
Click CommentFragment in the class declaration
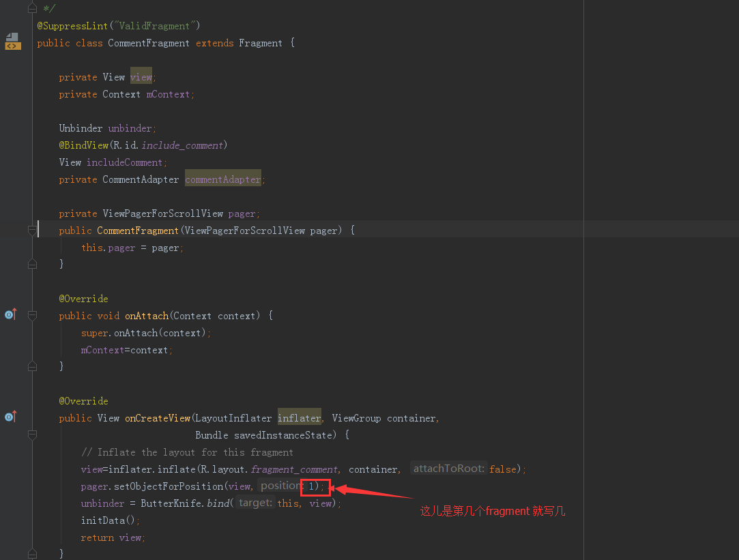tap(148, 42)
